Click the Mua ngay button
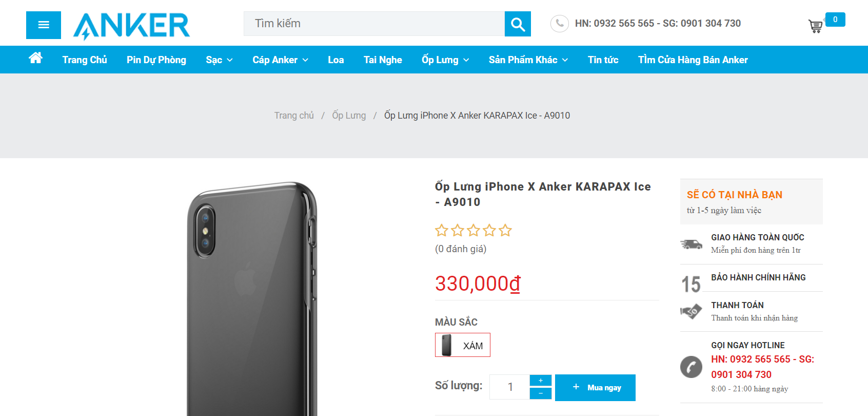The image size is (868, 416). pos(595,388)
